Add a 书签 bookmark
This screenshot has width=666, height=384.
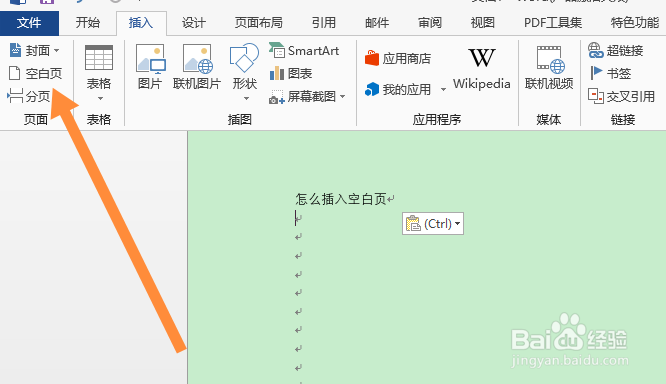(610, 73)
